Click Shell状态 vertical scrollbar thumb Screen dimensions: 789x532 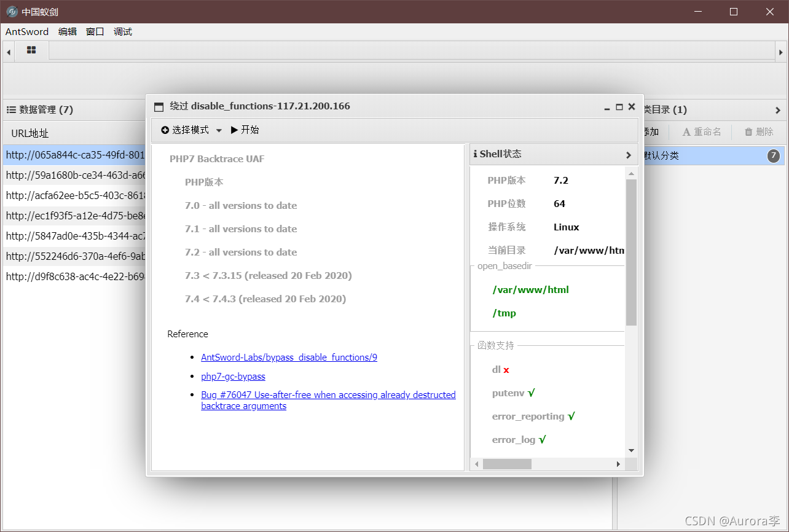[x=631, y=252]
